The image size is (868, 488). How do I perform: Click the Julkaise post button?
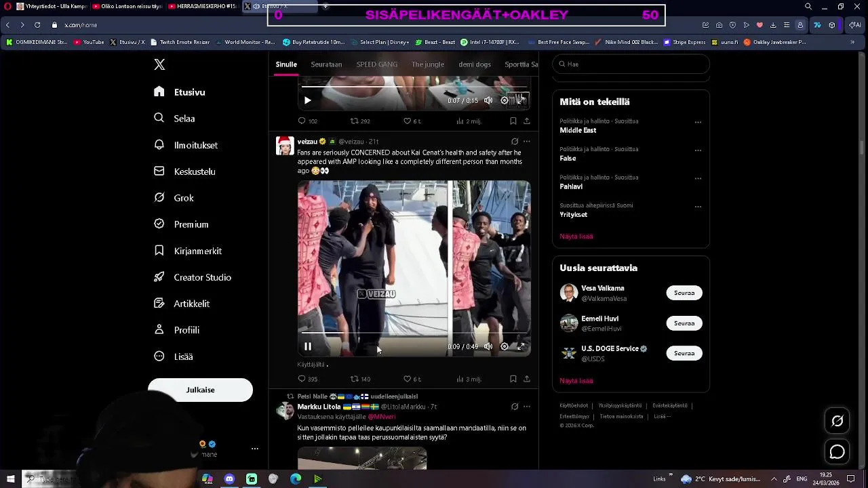pyautogui.click(x=200, y=390)
